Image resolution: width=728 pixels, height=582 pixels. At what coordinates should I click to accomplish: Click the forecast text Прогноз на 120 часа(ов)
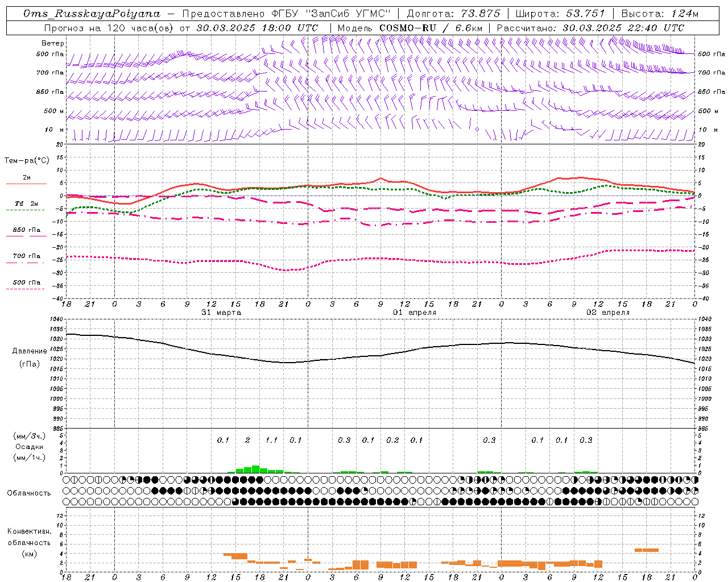coord(110,28)
